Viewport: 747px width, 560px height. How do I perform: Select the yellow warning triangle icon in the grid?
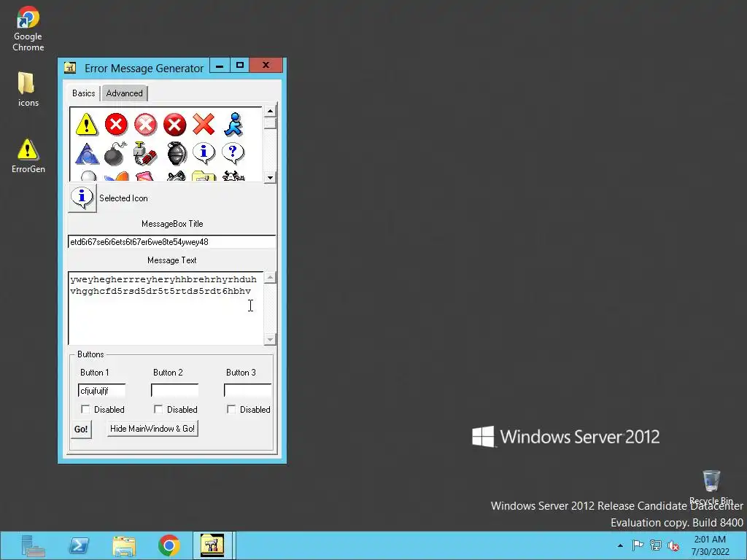(x=87, y=125)
